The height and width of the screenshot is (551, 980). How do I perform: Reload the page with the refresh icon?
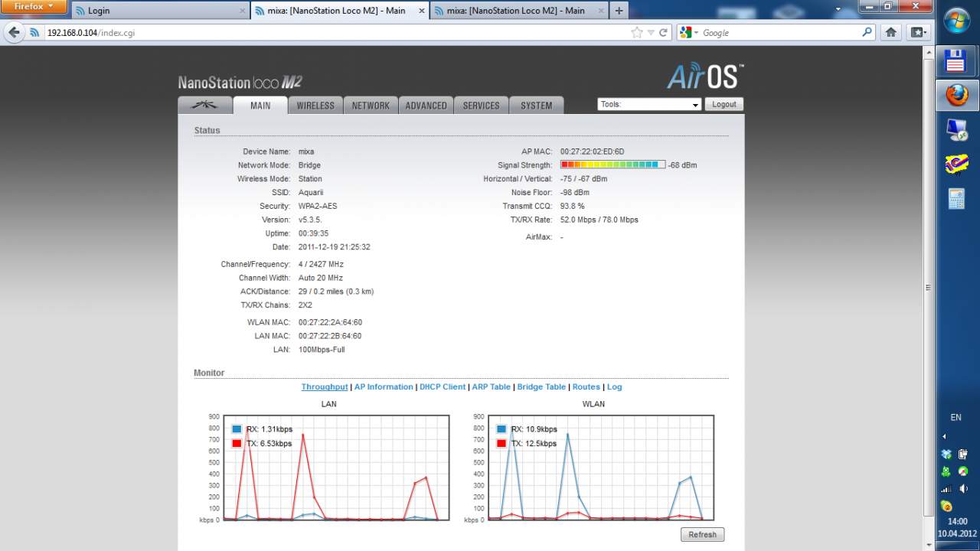[664, 33]
